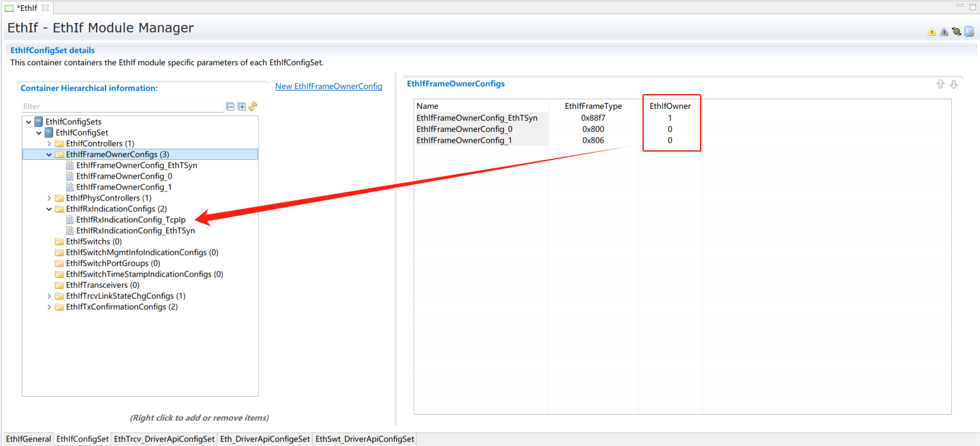Select EthIfRxIndicationConfig_TcpIp in the tree
Viewport: 980px width, 446px height.
pyautogui.click(x=130, y=219)
